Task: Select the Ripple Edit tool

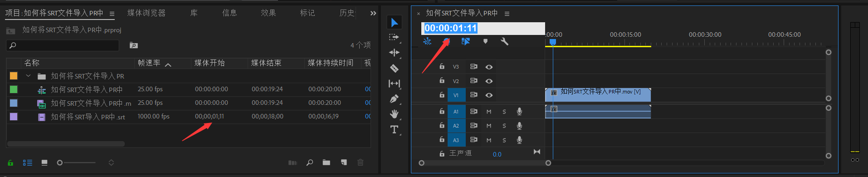Action: point(394,53)
